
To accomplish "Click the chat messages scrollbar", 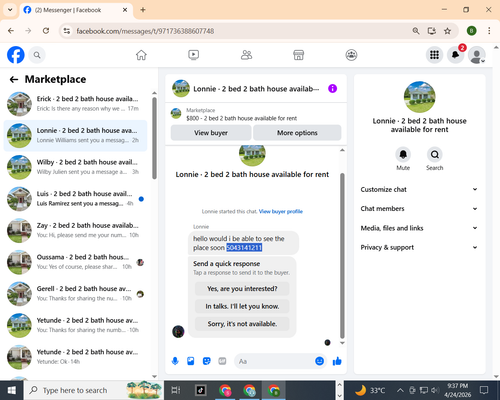I will pyautogui.click(x=342, y=256).
